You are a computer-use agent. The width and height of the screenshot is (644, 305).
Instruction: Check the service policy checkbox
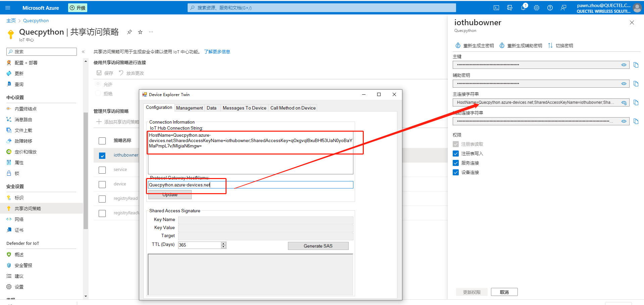click(102, 170)
